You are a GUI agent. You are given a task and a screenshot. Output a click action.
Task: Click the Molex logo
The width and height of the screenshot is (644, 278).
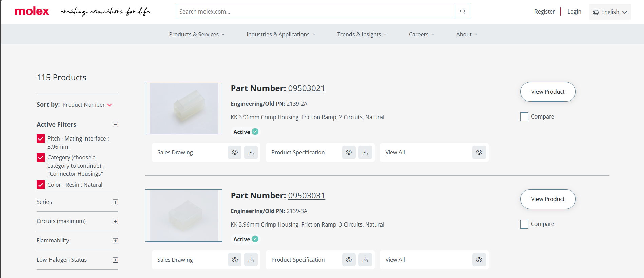pyautogui.click(x=32, y=12)
